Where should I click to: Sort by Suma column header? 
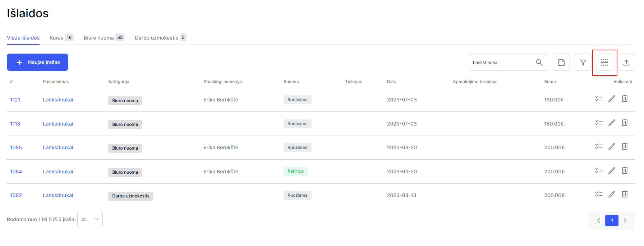click(550, 82)
